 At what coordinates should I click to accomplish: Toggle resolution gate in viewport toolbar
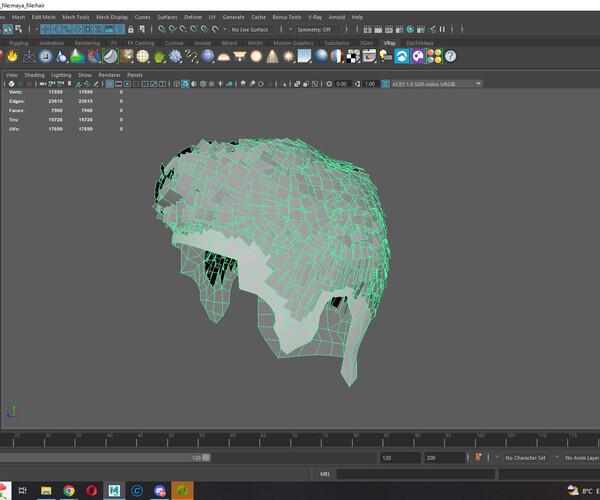127,84
